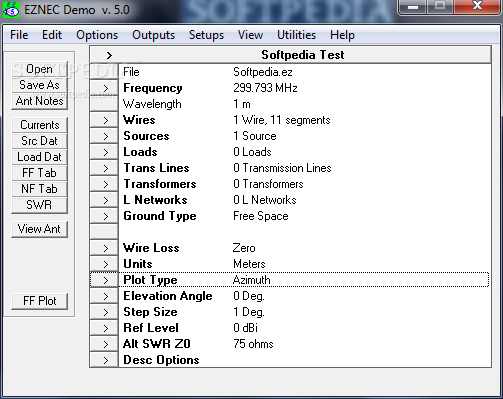The height and width of the screenshot is (399, 503).
Task: Click the '1 Deg.' step size value
Action: [249, 312]
